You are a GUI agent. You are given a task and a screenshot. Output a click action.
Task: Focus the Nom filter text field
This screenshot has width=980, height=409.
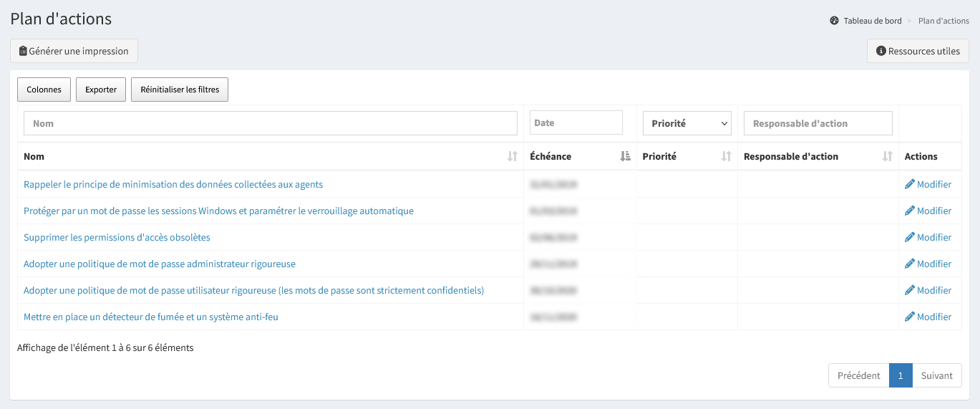coord(271,123)
